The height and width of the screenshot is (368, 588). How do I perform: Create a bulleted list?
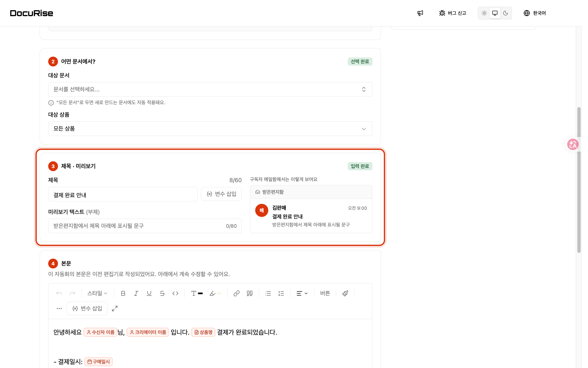268,293
